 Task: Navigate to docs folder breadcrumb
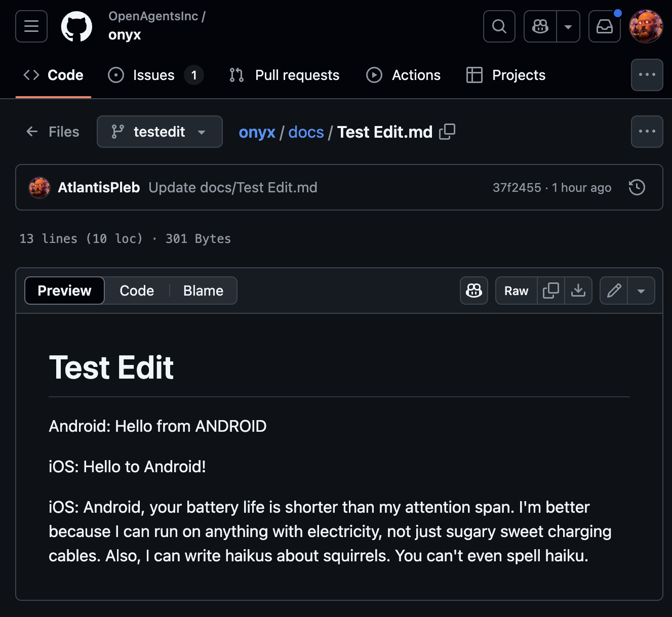coord(306,132)
